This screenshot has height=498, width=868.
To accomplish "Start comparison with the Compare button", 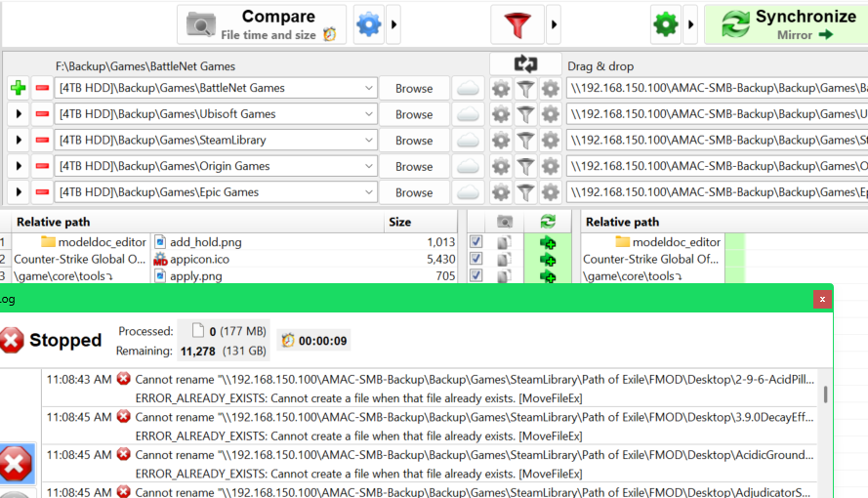I will (262, 24).
